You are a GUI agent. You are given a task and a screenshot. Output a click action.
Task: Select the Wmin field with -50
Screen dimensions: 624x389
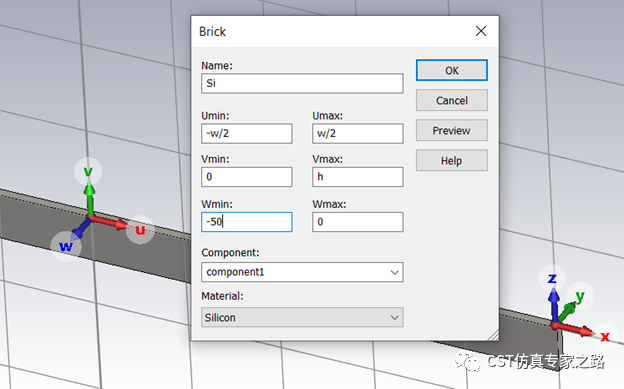click(x=247, y=222)
